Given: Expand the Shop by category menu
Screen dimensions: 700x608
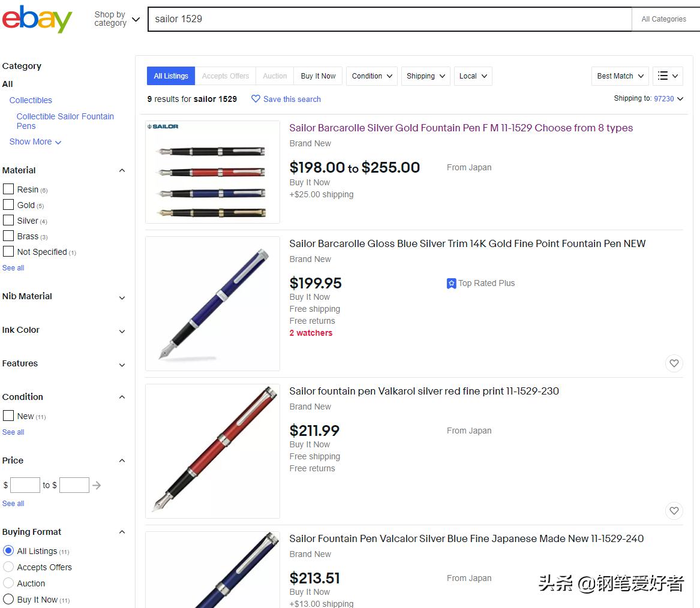Looking at the screenshot, I should click(x=117, y=19).
